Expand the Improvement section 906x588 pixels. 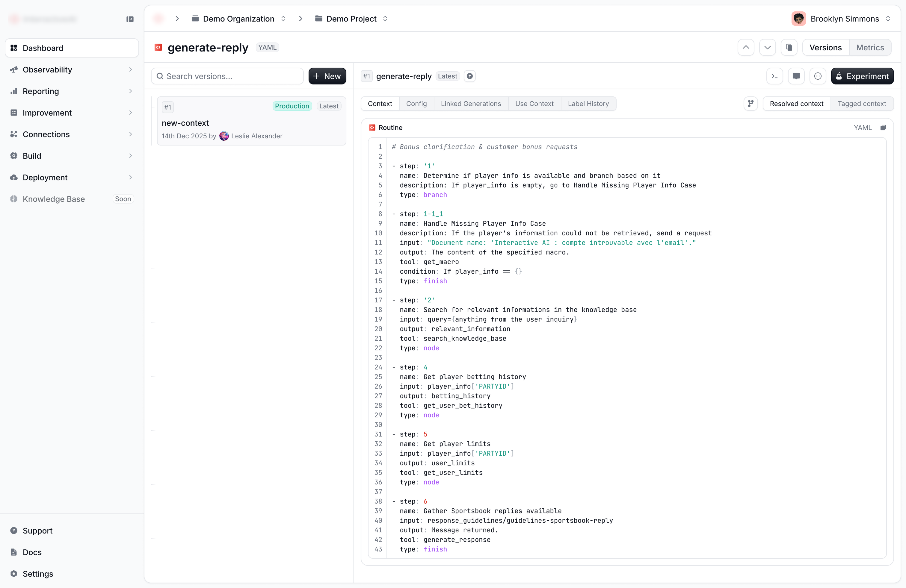(x=72, y=113)
